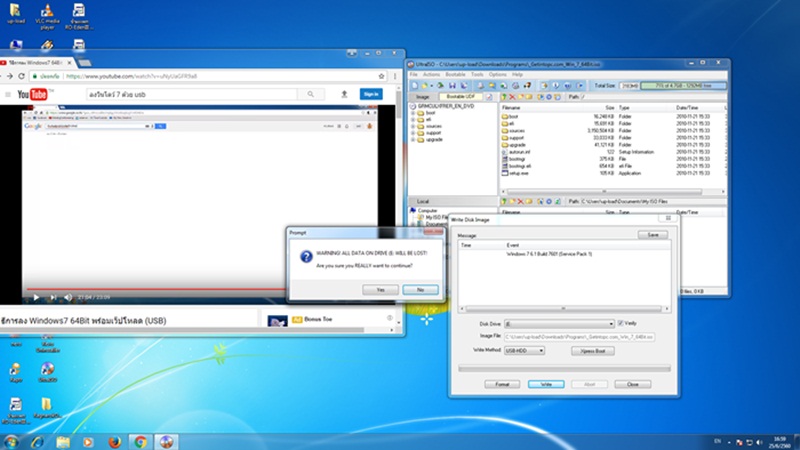The image size is (800, 450).
Task: Open the VLC media player desktop icon
Action: [47, 15]
